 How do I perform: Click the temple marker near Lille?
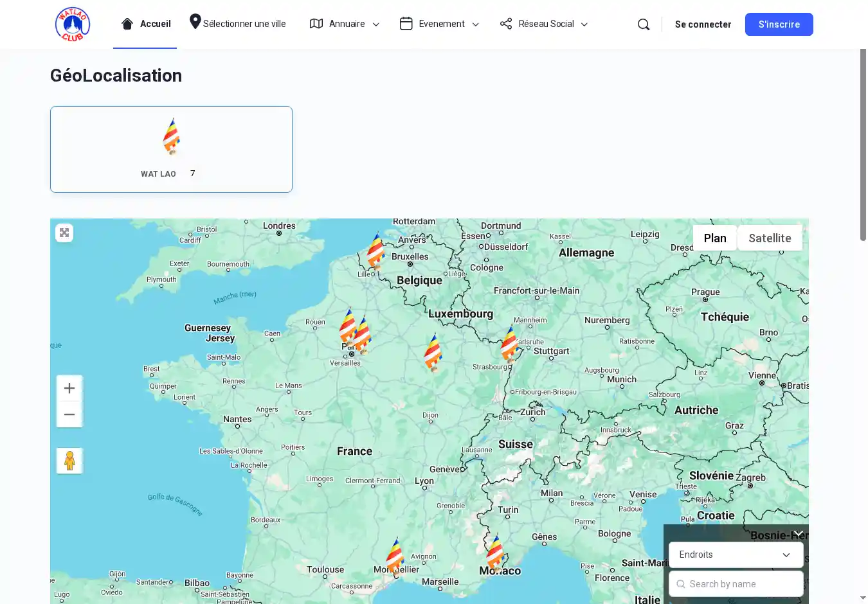pyautogui.click(x=375, y=251)
